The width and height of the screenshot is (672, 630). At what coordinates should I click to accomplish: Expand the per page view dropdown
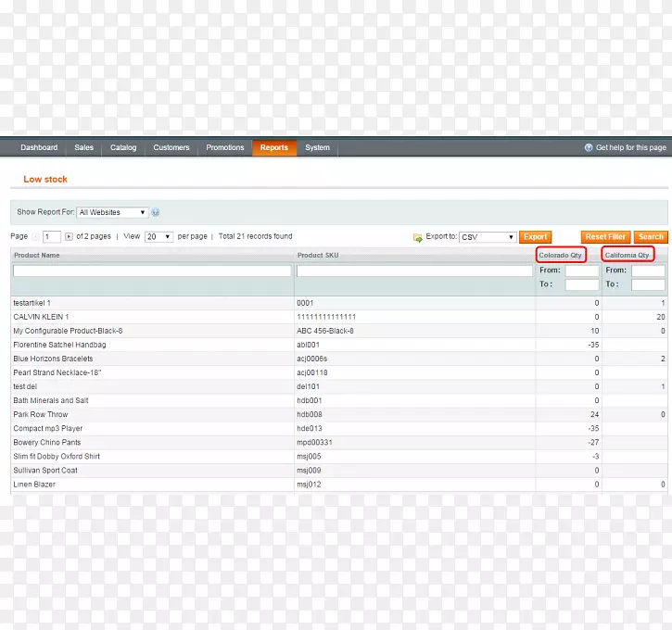point(158,237)
